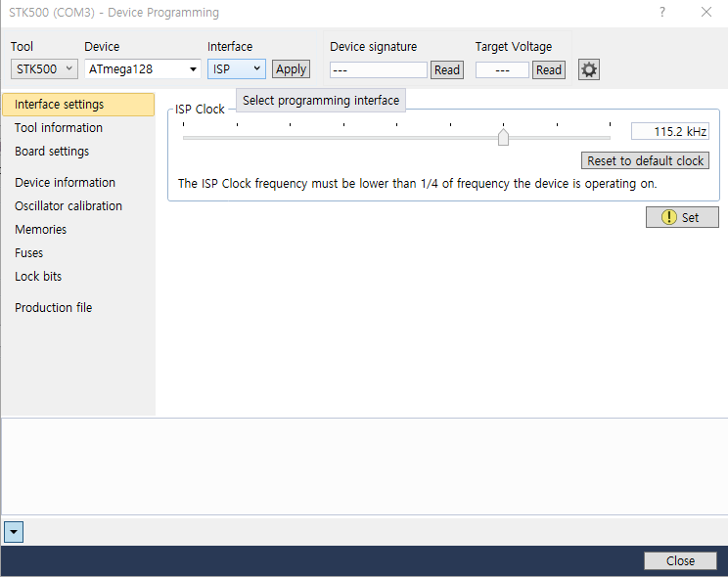Viewport: 728px width, 577px height.
Task: Open the Tool dropdown showing STK500
Action: [x=44, y=69]
